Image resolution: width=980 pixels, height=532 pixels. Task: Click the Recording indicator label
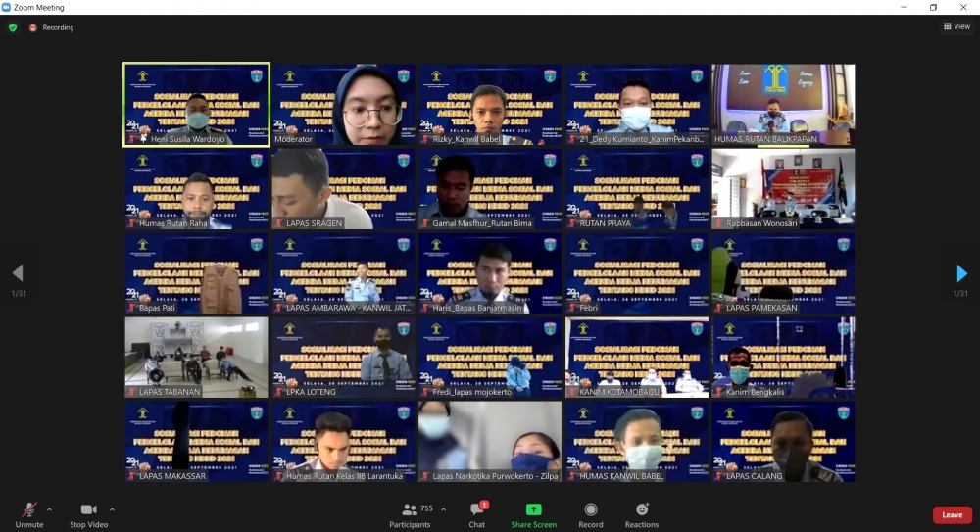[57, 27]
